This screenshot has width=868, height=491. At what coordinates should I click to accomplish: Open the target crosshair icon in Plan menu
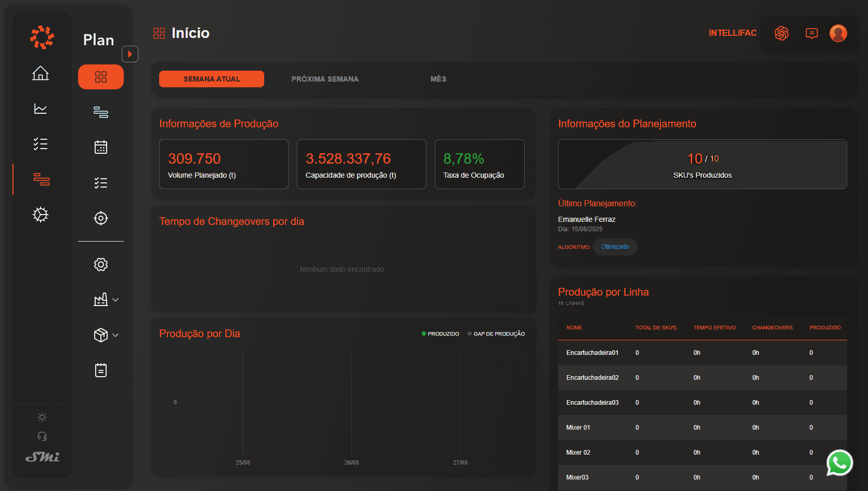coord(101,218)
